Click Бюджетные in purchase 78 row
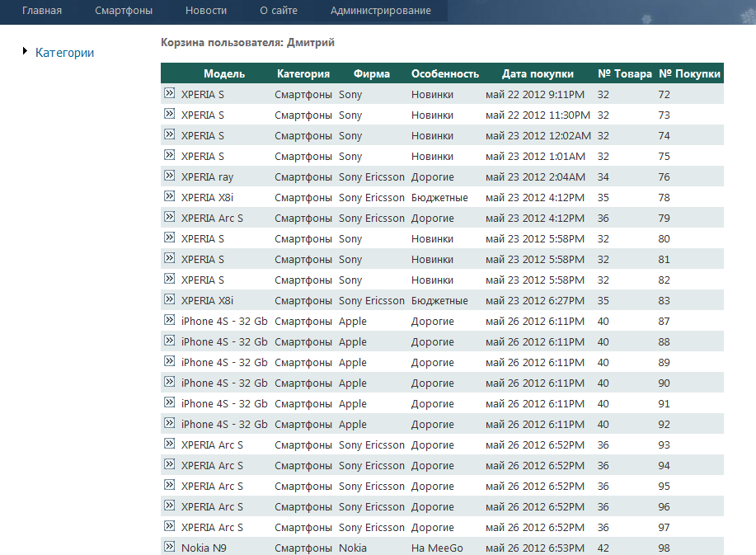The image size is (756, 555). pos(439,198)
